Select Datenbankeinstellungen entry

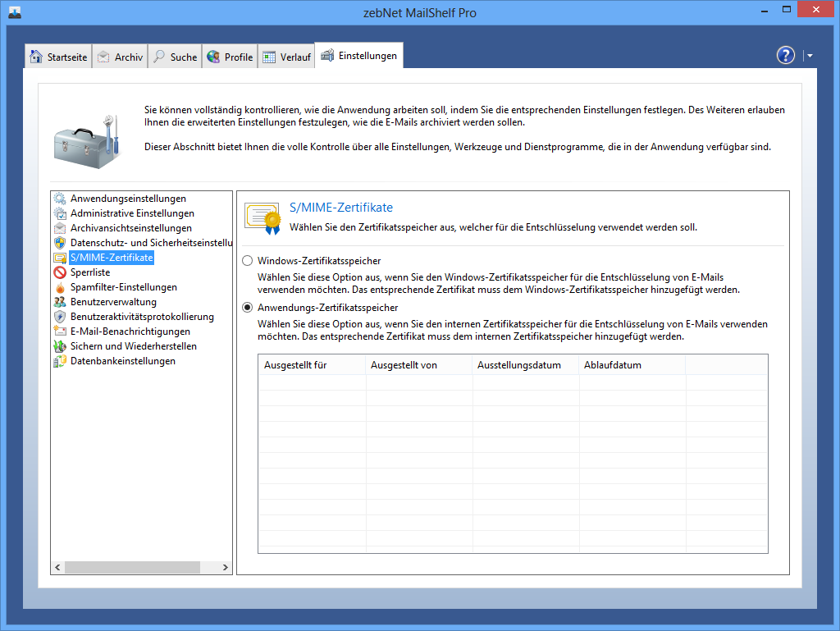point(123,361)
